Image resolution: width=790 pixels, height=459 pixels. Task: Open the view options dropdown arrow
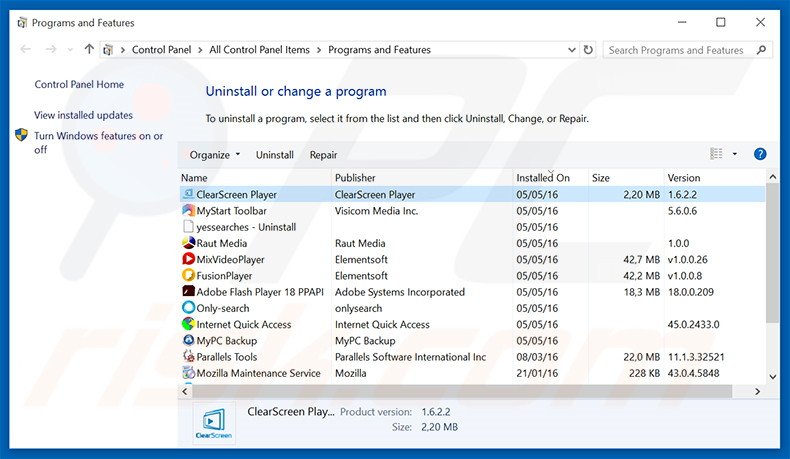pos(735,154)
